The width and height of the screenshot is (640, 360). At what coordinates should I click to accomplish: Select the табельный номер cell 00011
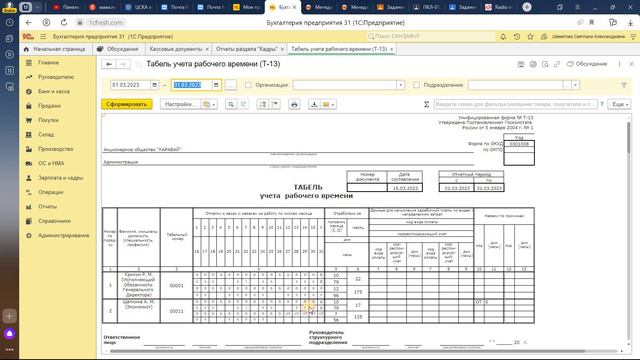(x=176, y=311)
